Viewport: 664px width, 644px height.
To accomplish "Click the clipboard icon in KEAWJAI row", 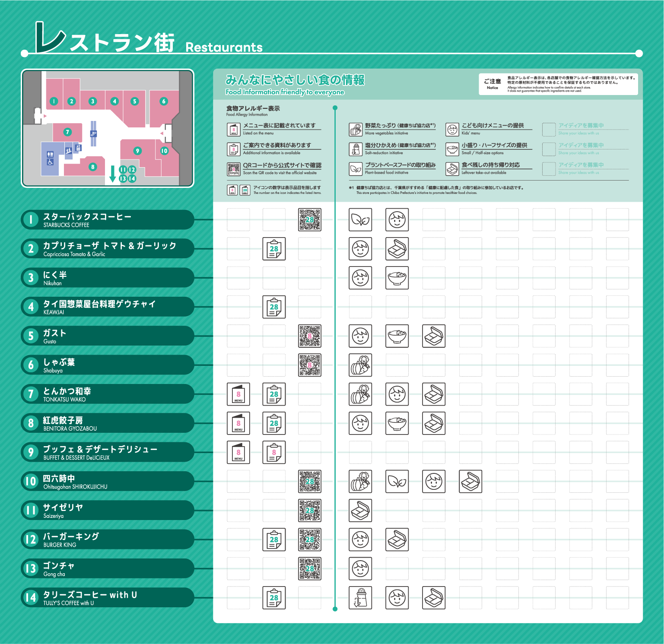I will [x=274, y=307].
